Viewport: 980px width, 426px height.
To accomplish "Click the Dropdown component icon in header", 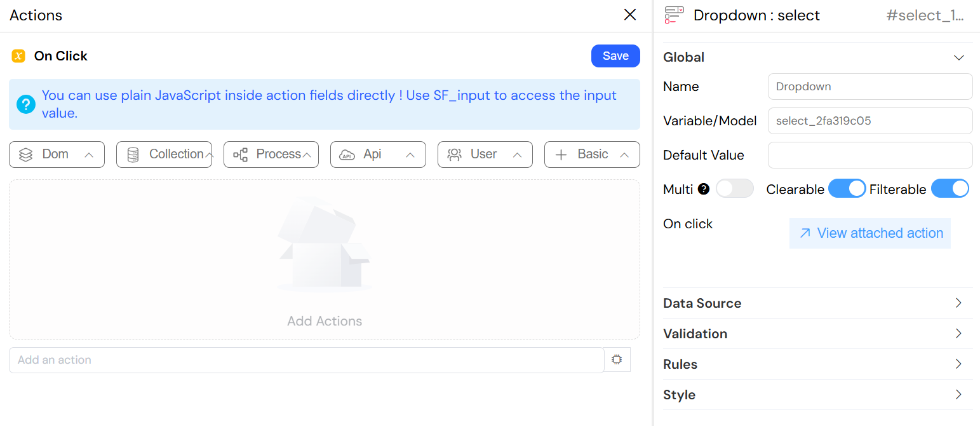I will pyautogui.click(x=674, y=15).
